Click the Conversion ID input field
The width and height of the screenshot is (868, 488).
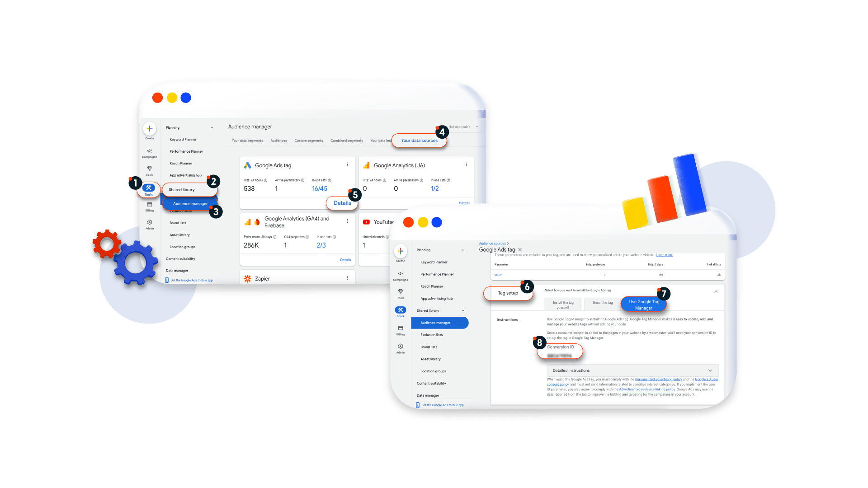click(561, 355)
